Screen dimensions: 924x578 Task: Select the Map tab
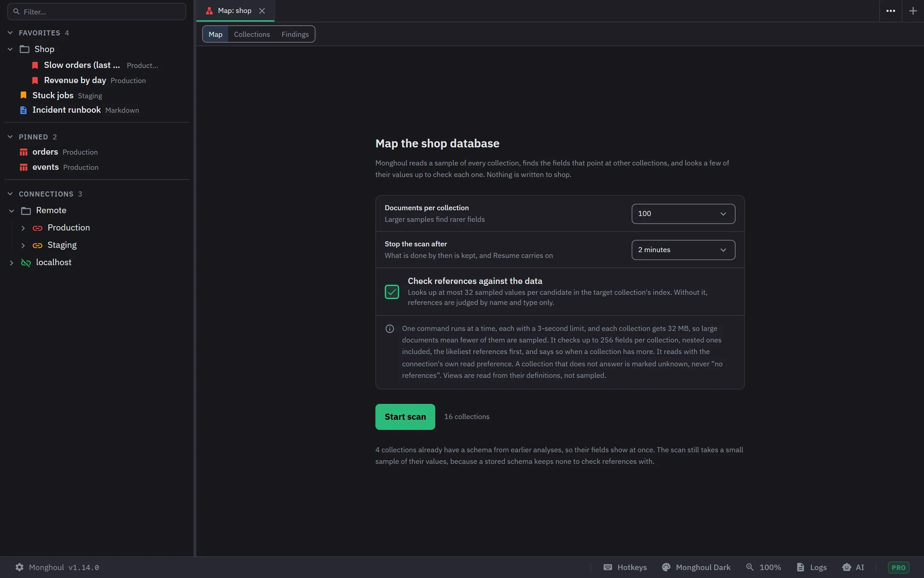pyautogui.click(x=215, y=34)
